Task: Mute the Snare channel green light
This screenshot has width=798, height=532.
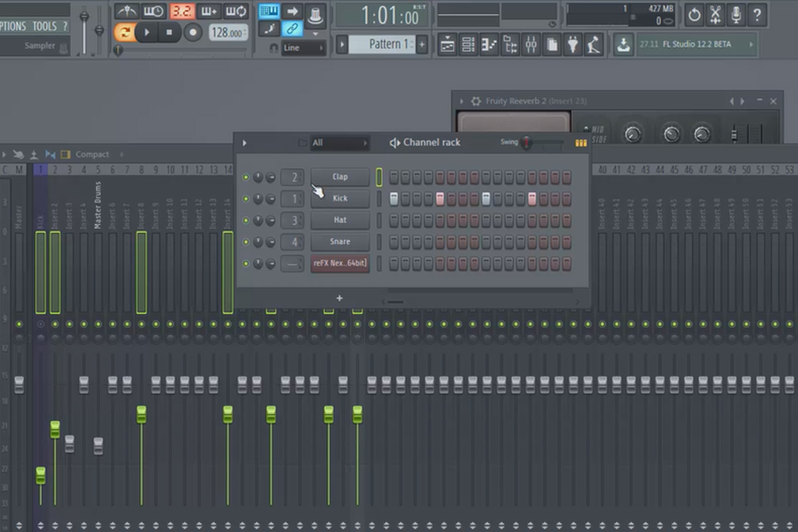Action: pos(246,242)
